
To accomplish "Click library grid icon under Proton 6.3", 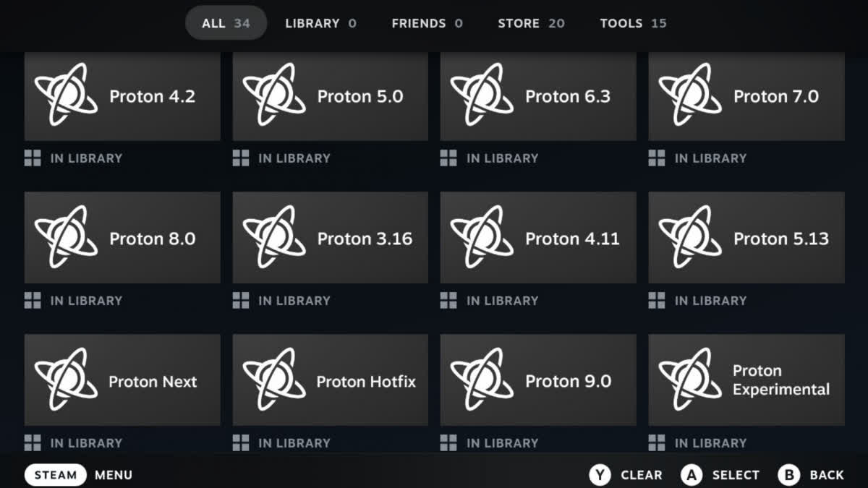I will pos(448,158).
